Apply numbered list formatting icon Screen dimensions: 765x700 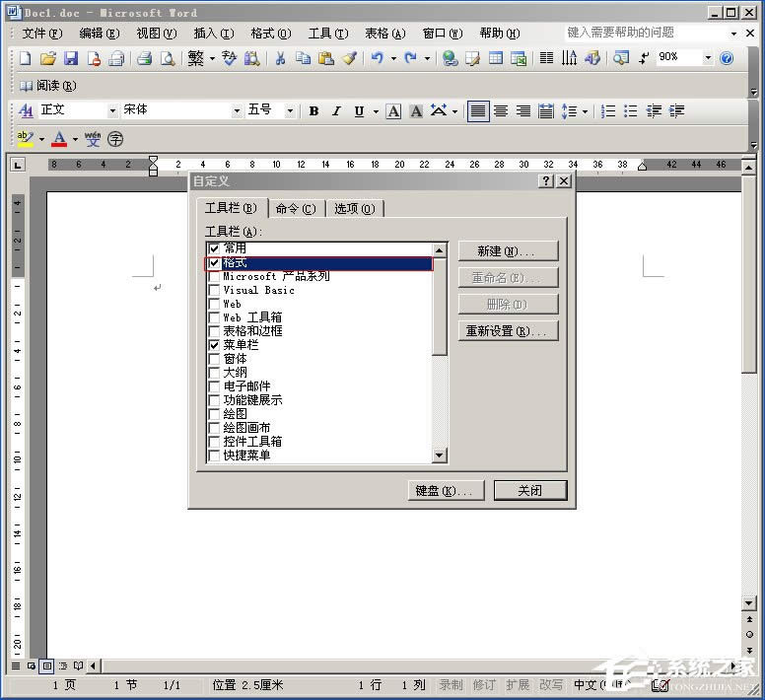608,111
